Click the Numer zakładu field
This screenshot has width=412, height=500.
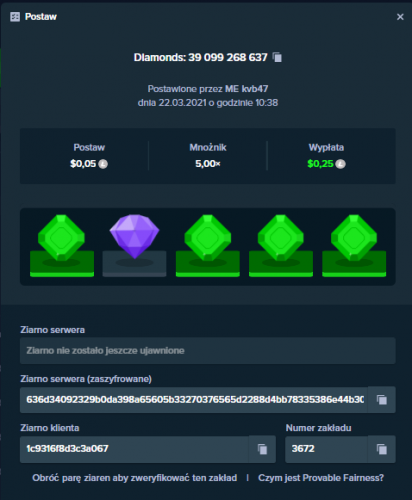[326, 449]
